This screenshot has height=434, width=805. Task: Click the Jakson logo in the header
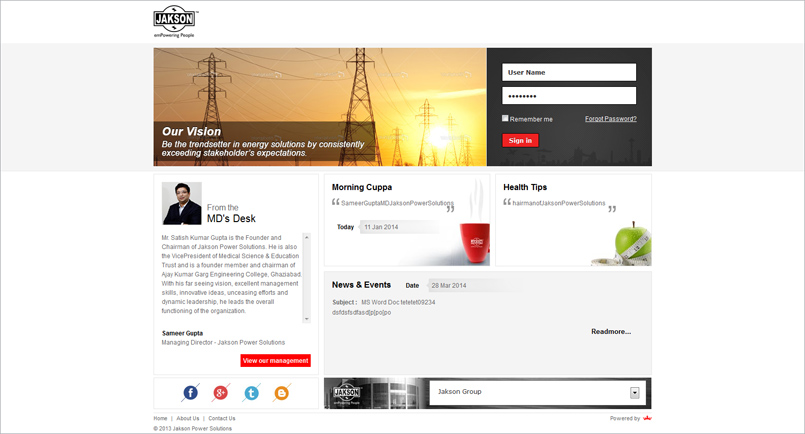click(x=175, y=22)
